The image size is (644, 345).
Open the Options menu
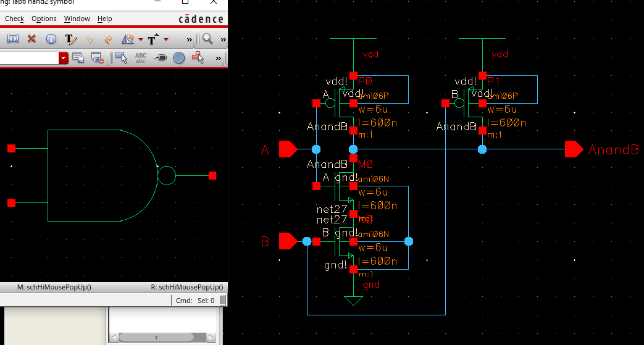(x=44, y=19)
